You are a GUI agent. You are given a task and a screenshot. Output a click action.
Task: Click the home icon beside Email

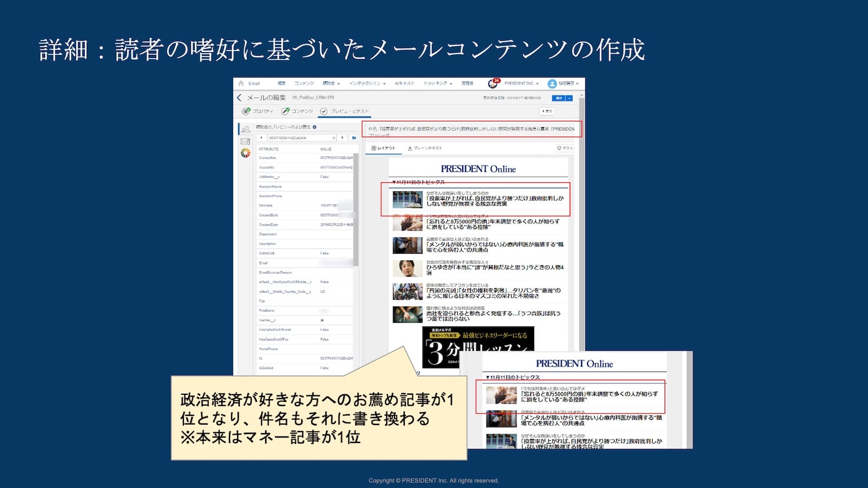point(241,84)
